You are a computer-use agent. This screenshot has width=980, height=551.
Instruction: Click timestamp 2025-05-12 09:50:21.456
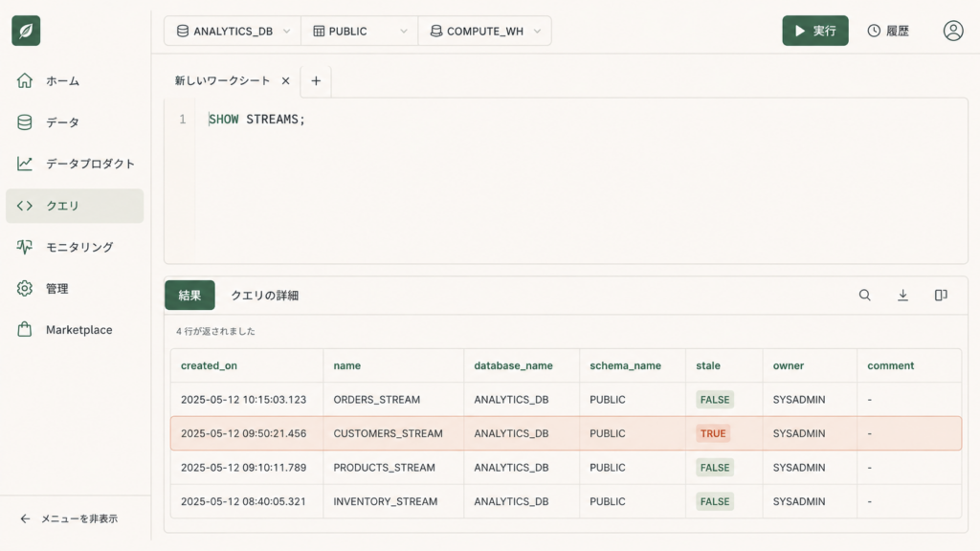click(243, 433)
